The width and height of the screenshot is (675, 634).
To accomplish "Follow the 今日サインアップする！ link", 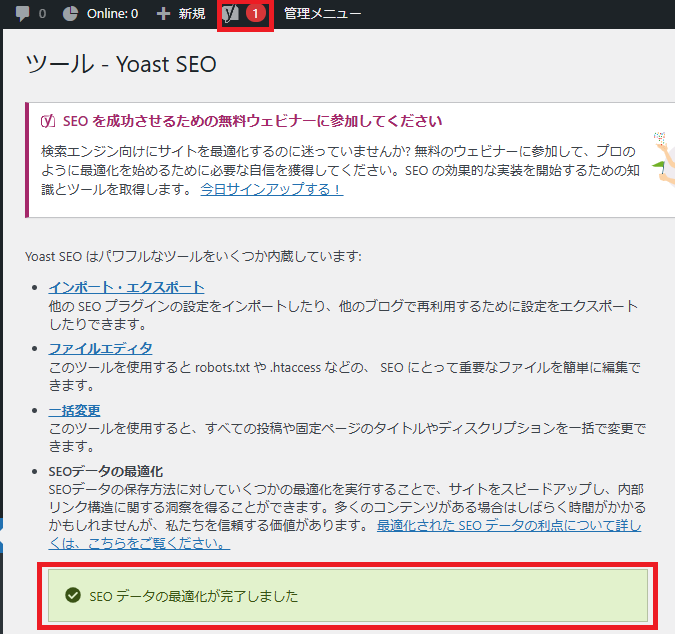I will click(272, 189).
